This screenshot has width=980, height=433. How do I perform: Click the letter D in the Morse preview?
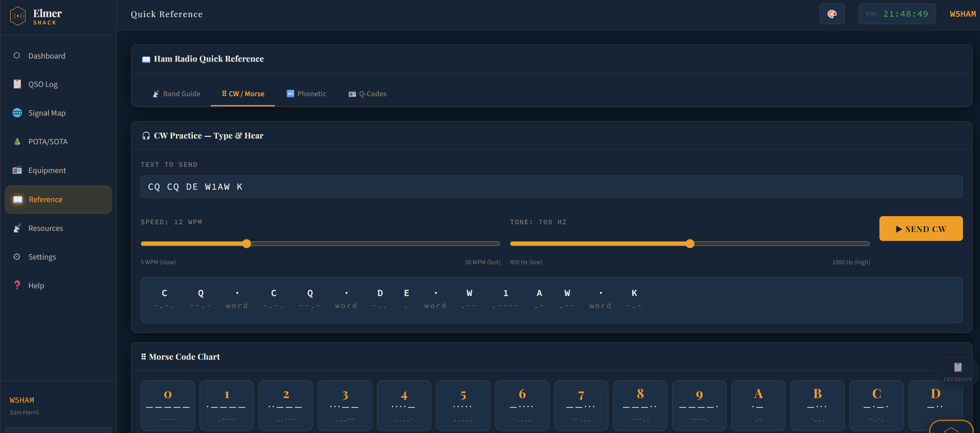coord(380,293)
